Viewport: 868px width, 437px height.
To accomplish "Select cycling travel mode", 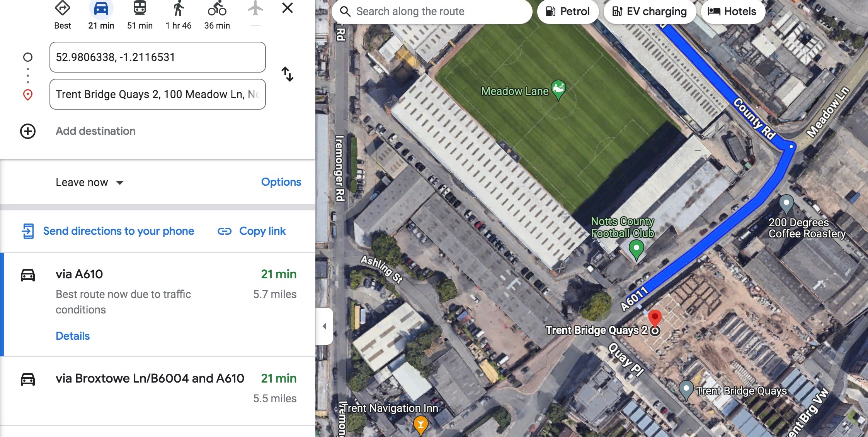I will (x=217, y=8).
